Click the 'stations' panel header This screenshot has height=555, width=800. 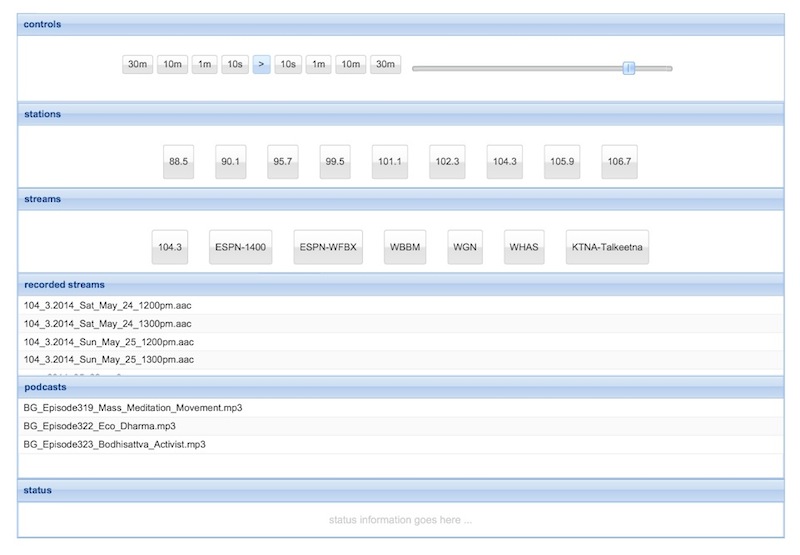[x=401, y=114]
